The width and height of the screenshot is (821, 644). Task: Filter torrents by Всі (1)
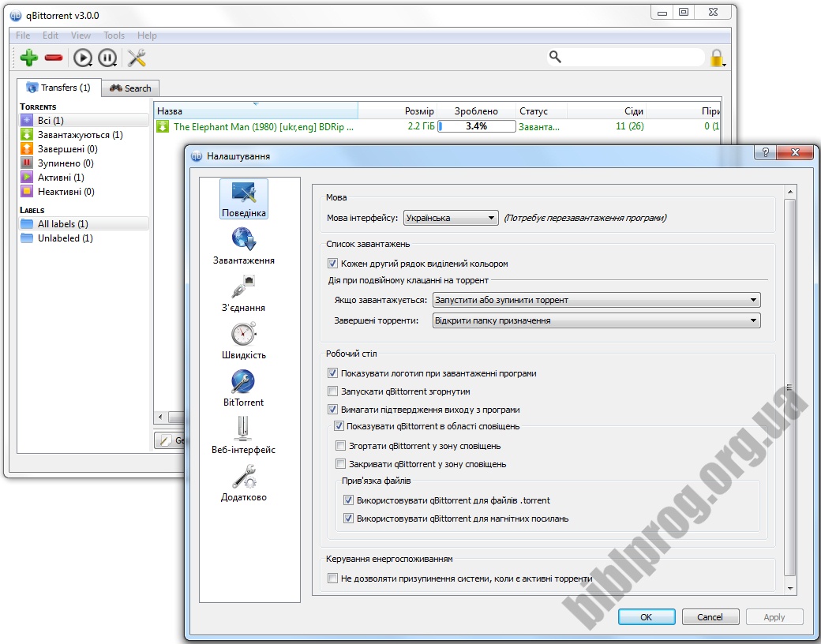[x=84, y=121]
